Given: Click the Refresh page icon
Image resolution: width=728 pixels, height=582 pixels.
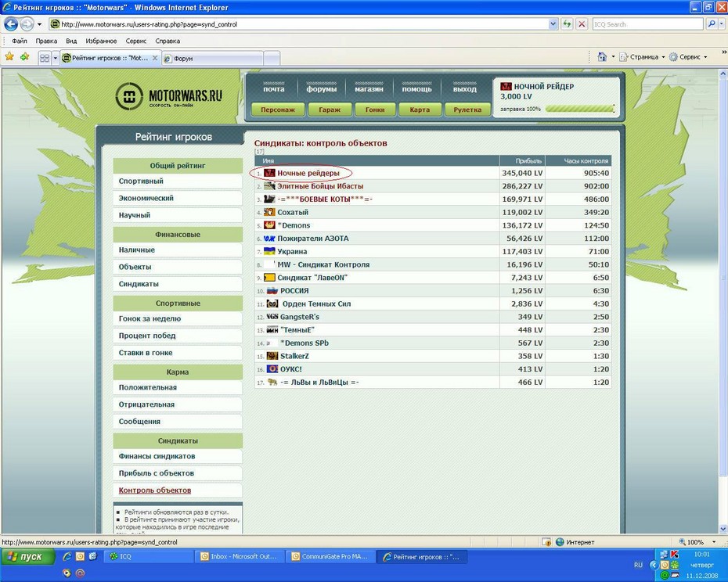Looking at the screenshot, I should (x=567, y=24).
